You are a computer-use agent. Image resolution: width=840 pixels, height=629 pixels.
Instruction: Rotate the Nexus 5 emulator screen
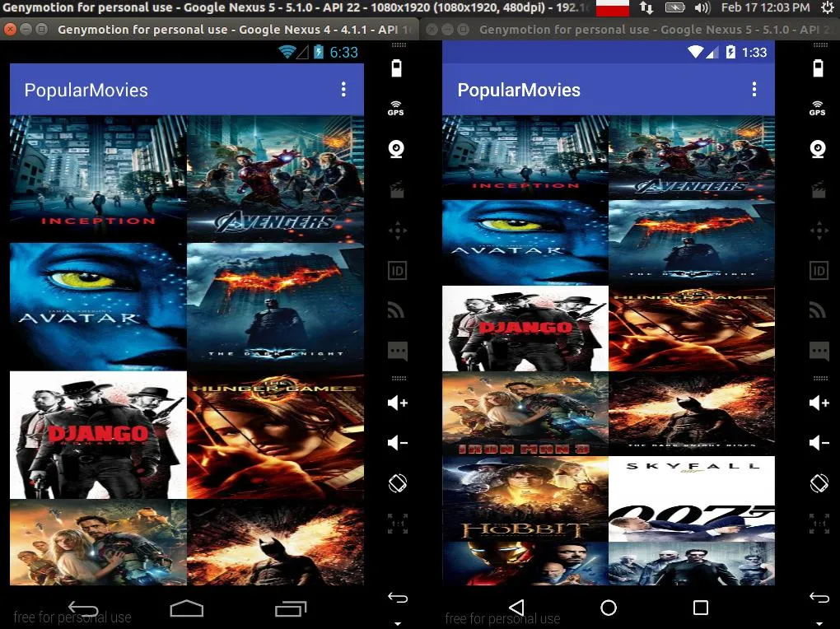[x=819, y=482]
